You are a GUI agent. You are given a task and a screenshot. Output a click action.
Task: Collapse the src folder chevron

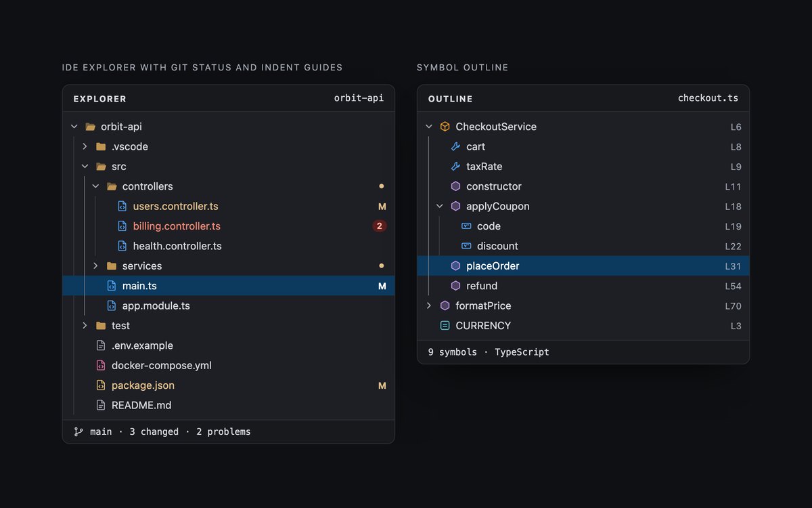click(85, 167)
